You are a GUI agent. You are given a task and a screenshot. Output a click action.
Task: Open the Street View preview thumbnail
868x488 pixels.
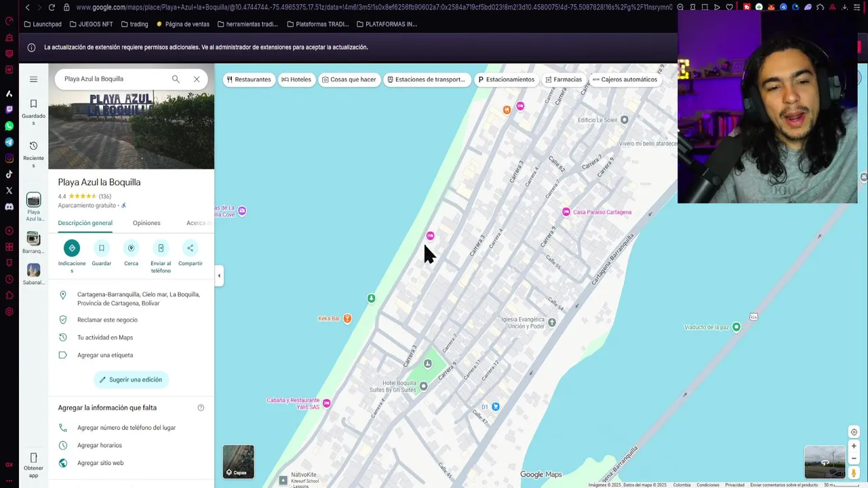(825, 462)
